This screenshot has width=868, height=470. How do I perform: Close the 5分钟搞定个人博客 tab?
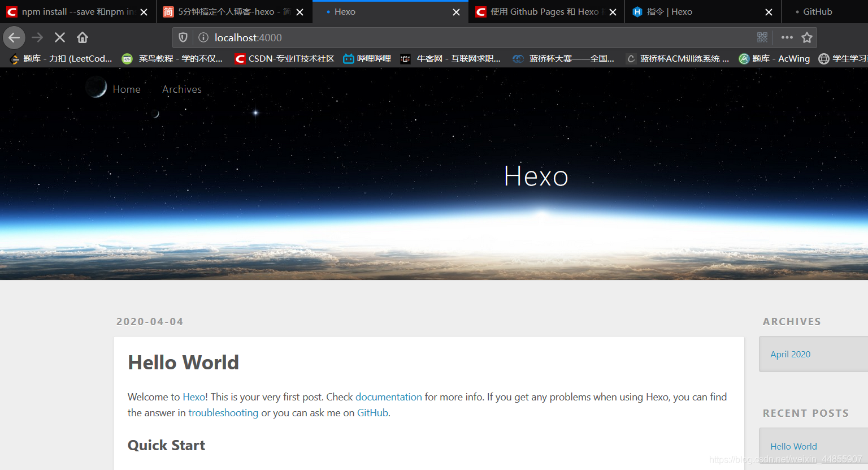pyautogui.click(x=300, y=12)
